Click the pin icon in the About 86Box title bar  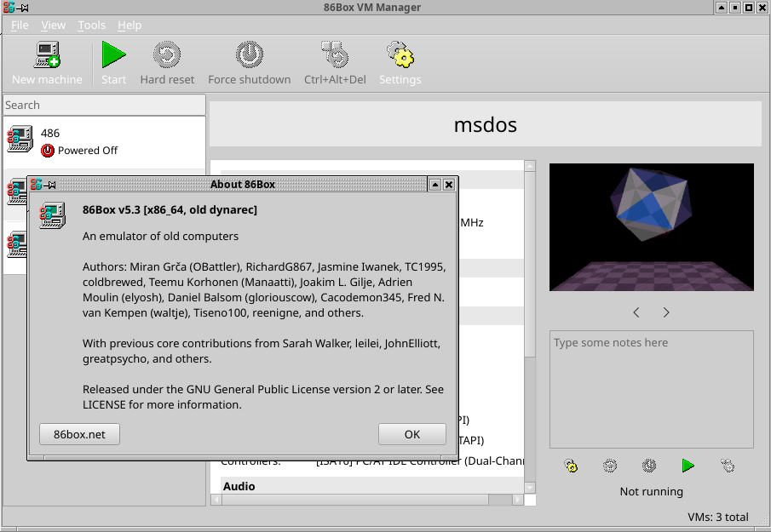pos(50,185)
